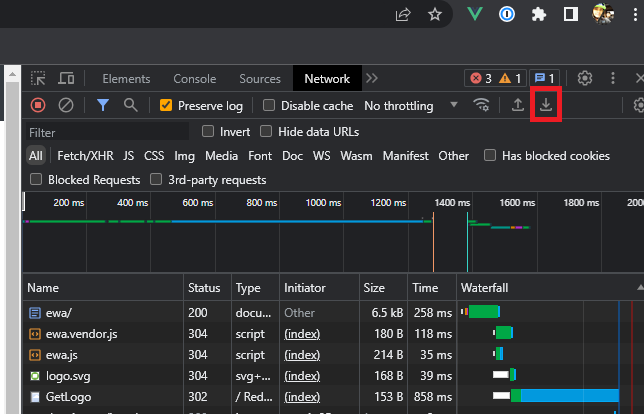Check Hide data URLs option
This screenshot has height=414, width=644.
[266, 131]
